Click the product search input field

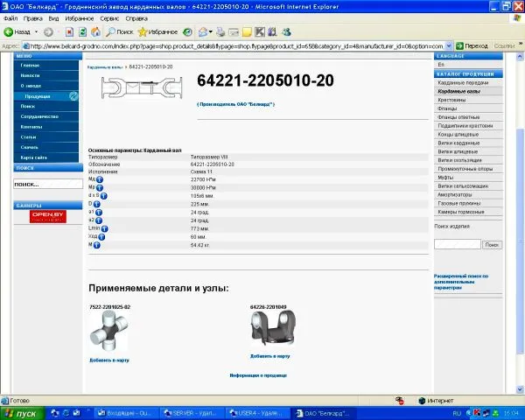coord(458,244)
